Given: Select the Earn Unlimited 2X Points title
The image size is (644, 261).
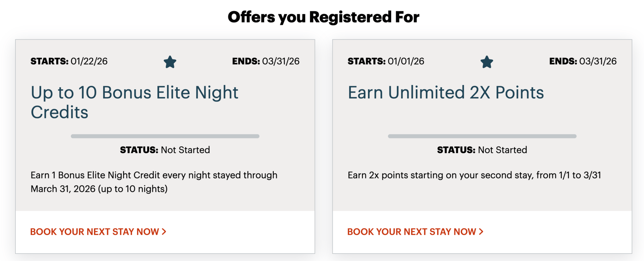Looking at the screenshot, I should 446,92.
